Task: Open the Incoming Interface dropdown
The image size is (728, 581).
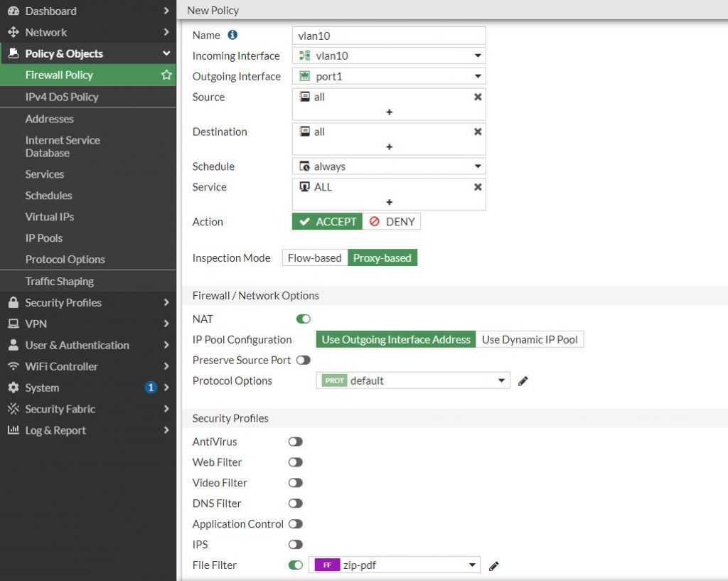Action: tap(479, 55)
